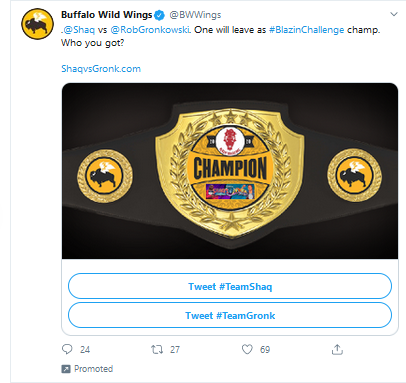Click the like count 69
Image resolution: width=406 pixels, height=383 pixels.
pyautogui.click(x=265, y=349)
